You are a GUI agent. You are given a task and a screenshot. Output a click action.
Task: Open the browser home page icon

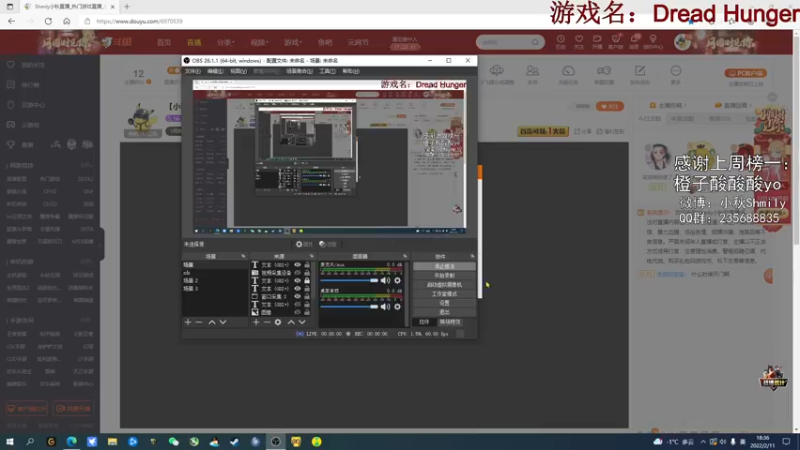click(x=67, y=21)
